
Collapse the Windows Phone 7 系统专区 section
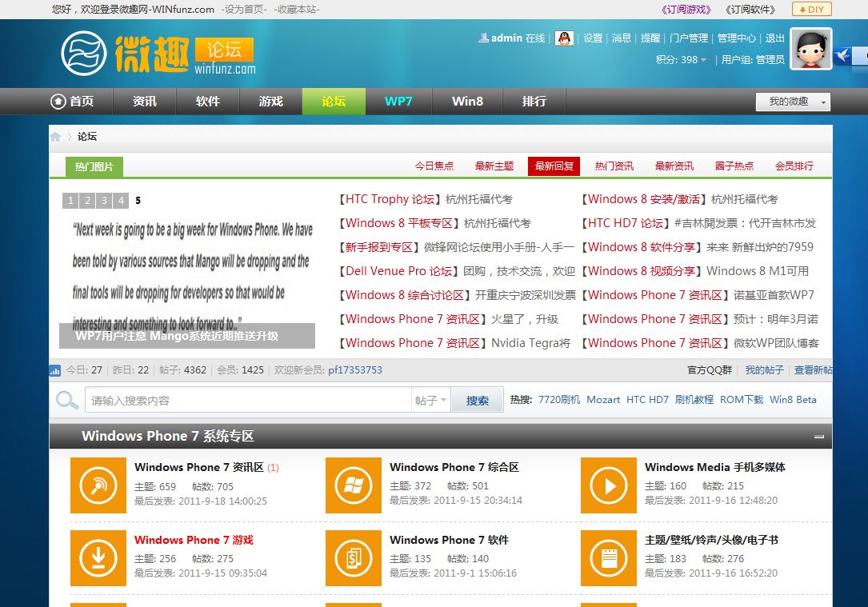[818, 437]
